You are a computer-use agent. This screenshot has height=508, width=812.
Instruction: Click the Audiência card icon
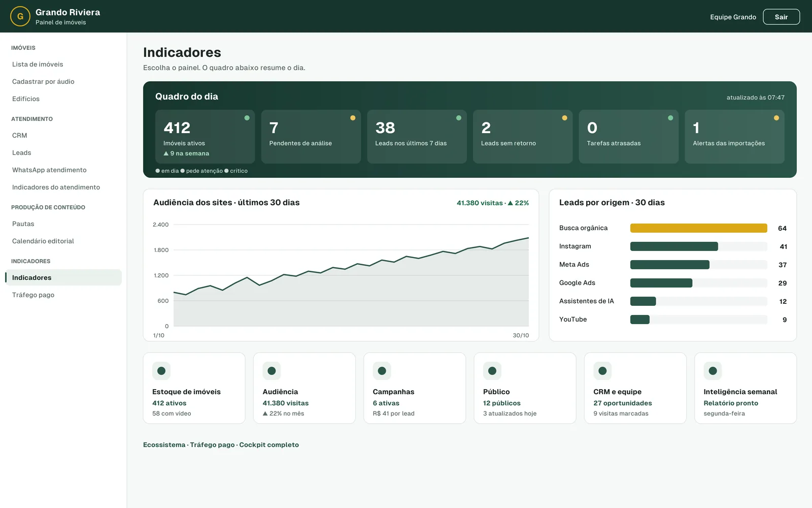pos(272,371)
